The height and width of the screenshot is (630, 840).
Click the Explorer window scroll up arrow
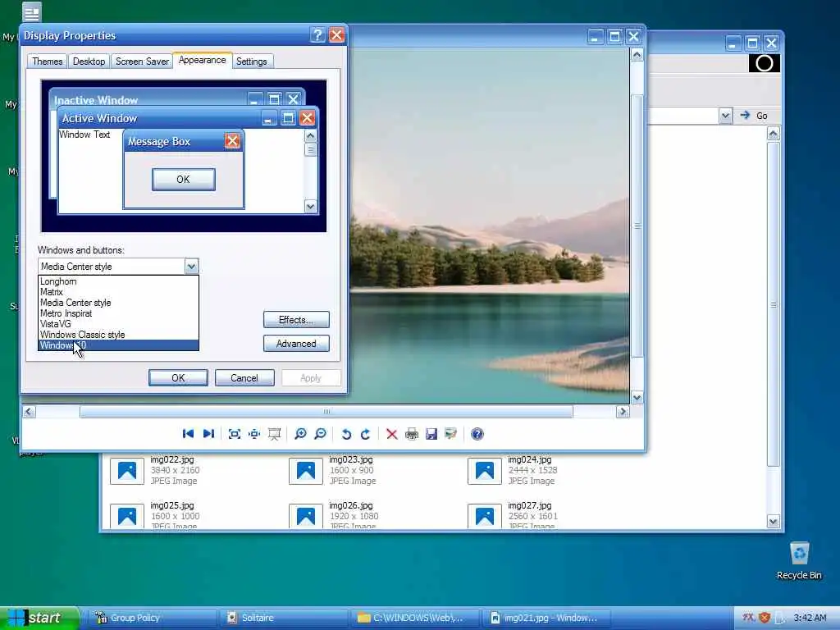click(x=773, y=134)
